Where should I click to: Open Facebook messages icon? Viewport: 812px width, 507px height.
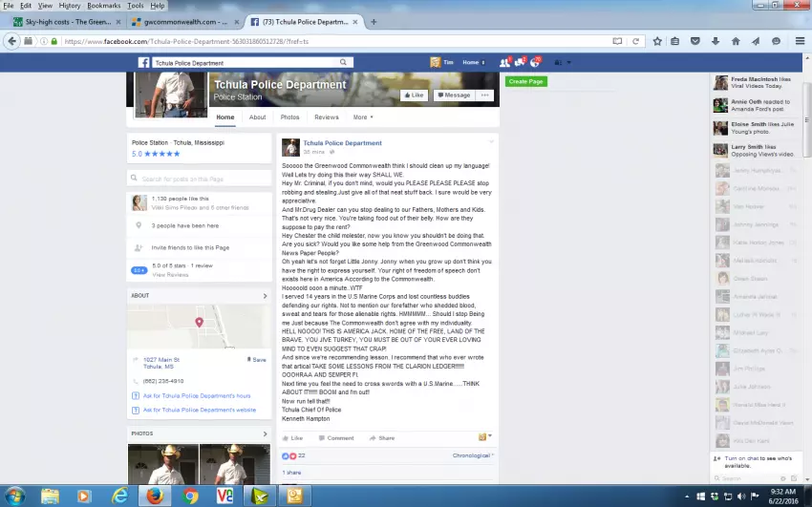pos(522,63)
